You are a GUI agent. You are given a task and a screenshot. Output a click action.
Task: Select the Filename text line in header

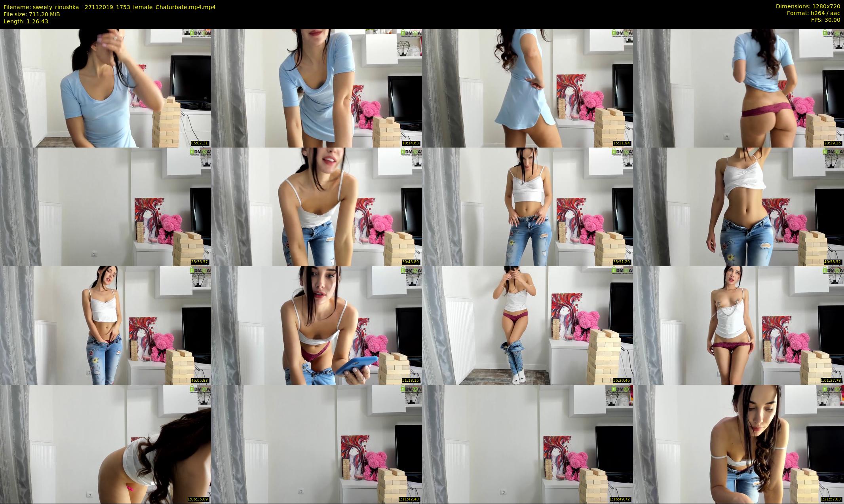pyautogui.click(x=110, y=7)
